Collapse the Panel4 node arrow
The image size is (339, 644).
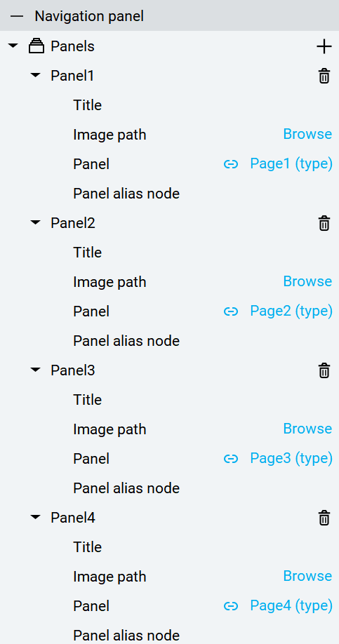pos(36,517)
